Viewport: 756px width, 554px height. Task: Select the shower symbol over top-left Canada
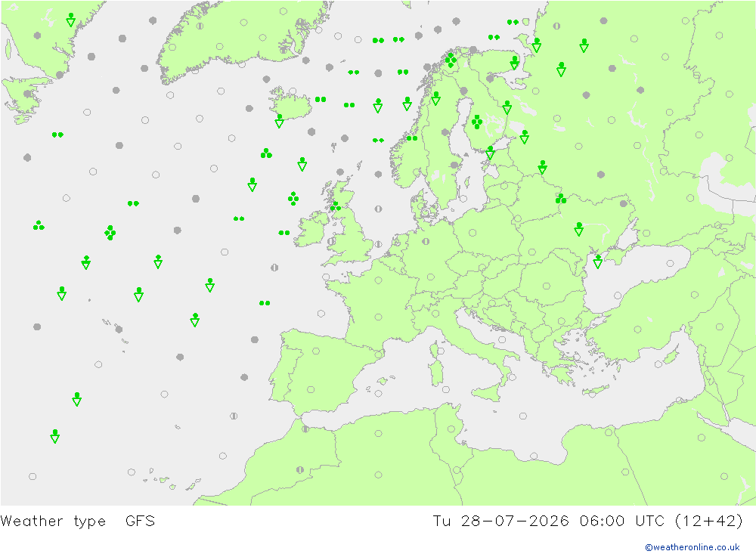(x=71, y=20)
